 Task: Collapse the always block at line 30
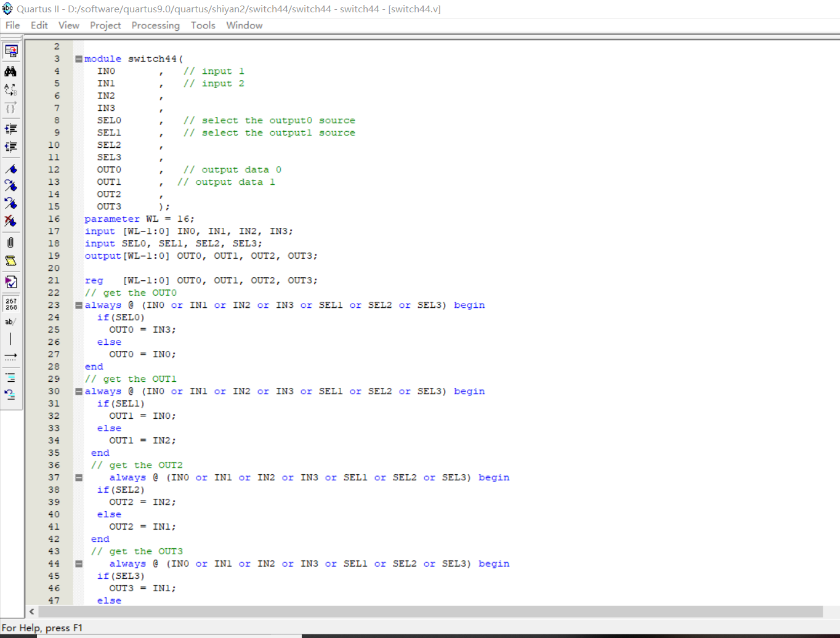(79, 392)
